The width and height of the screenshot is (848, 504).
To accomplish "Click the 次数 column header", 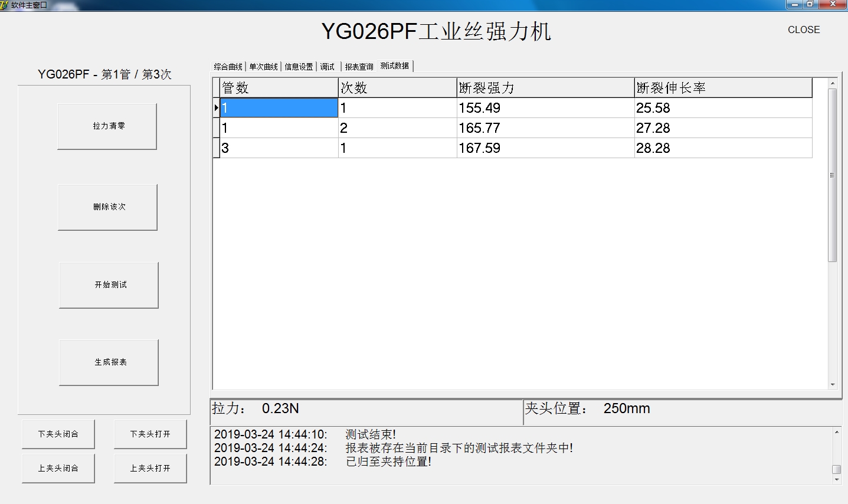I will (398, 88).
